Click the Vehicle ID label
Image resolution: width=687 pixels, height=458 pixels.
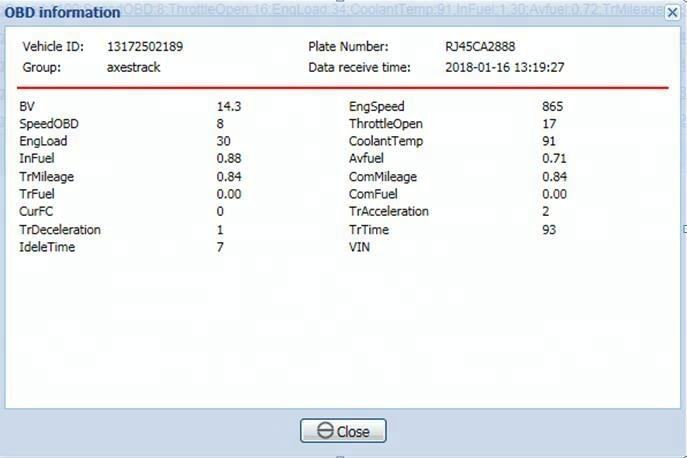(53, 46)
